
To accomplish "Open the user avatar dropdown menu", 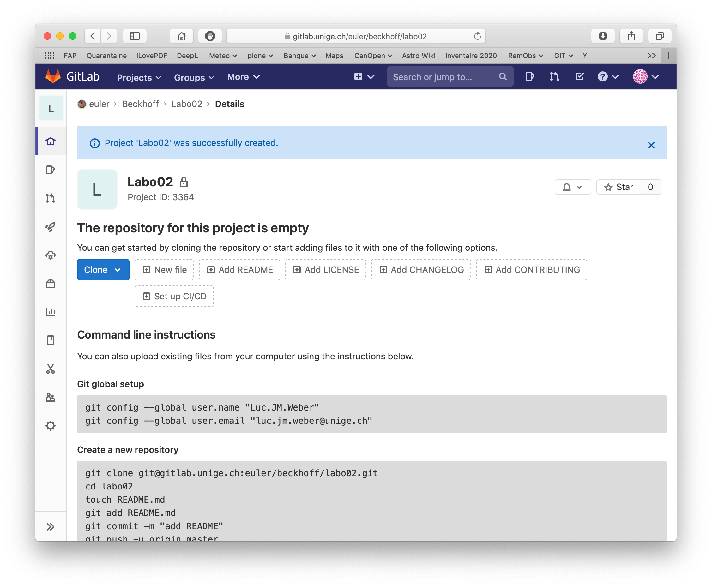I will coord(646,76).
